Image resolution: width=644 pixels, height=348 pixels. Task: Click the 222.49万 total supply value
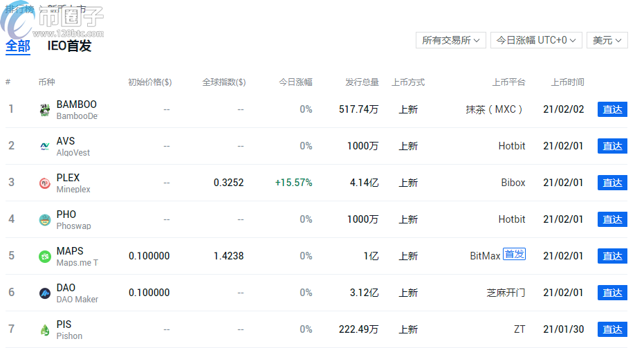[x=358, y=329]
